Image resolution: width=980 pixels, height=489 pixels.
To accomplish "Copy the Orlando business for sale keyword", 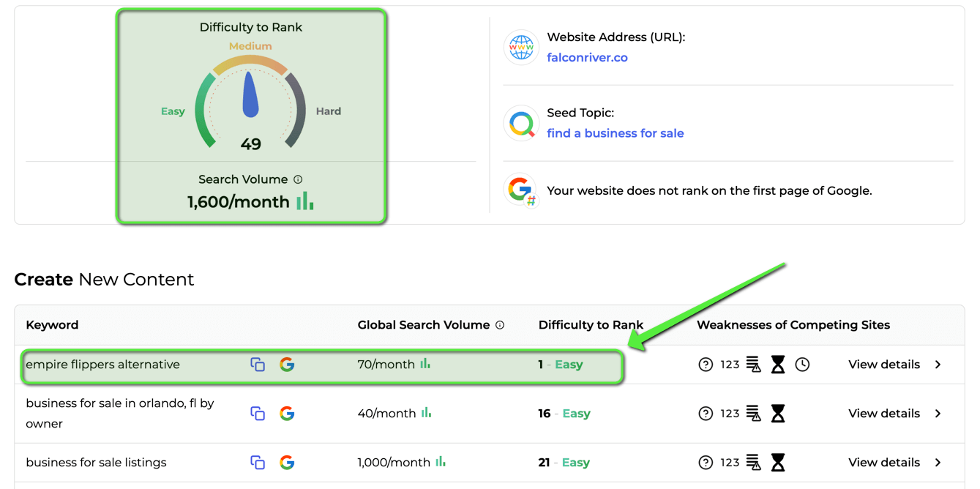I will [x=258, y=414].
